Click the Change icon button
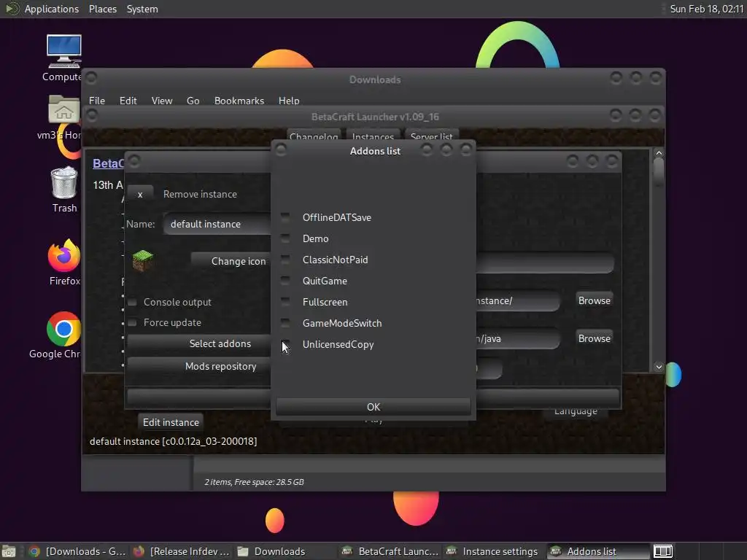The height and width of the screenshot is (560, 747). point(231,262)
